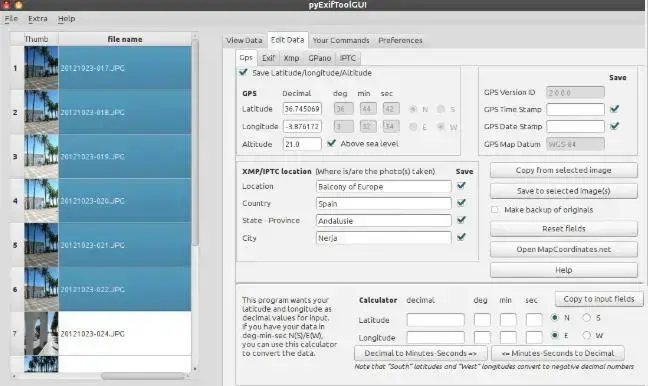Select the Edit Data tab
Image resolution: width=648 pixels, height=386 pixels.
(x=288, y=40)
